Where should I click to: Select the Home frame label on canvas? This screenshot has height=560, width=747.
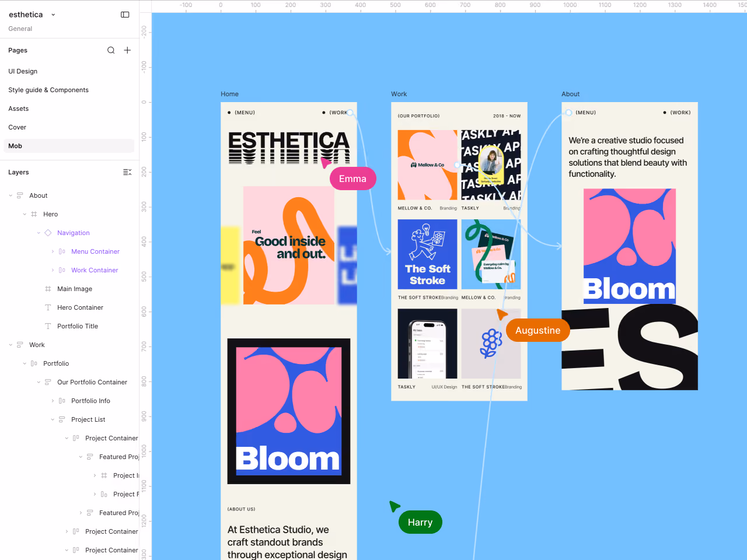point(229,94)
